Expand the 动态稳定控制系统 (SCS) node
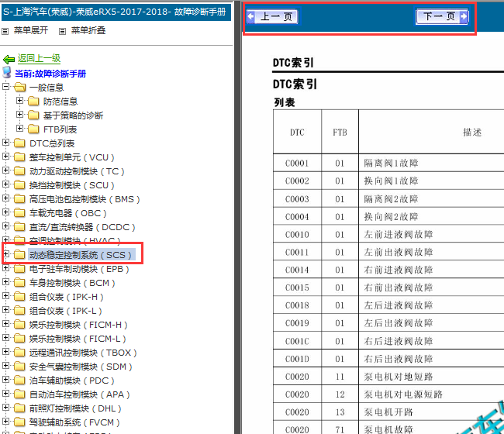504x434 pixels. [x=5, y=253]
